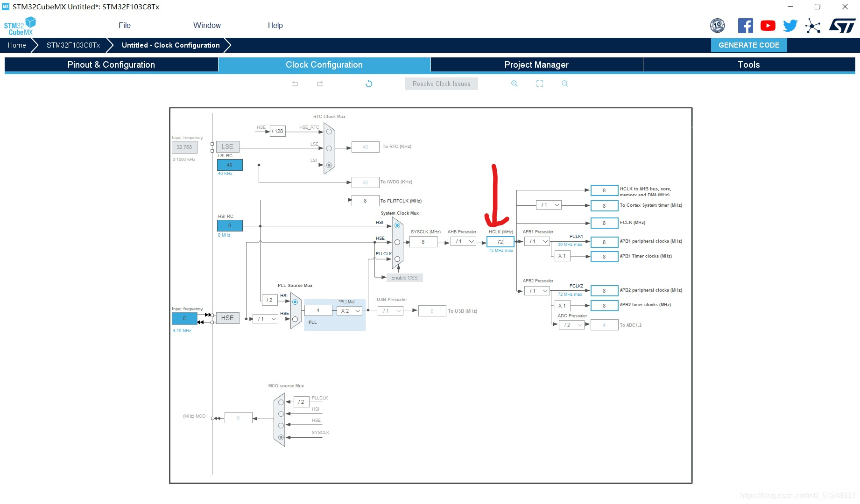Viewport: 860px width, 504px height.
Task: Open the PLLMul X 2 dropdown
Action: click(349, 311)
